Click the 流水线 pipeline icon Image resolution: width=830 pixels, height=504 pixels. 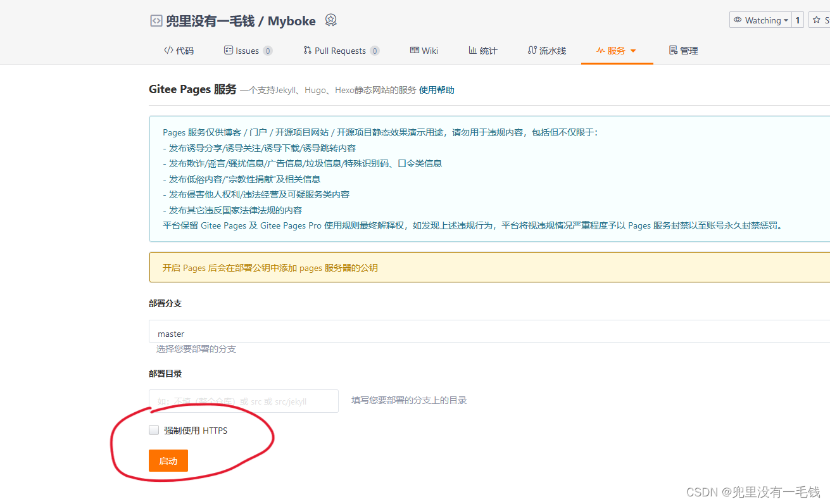532,50
